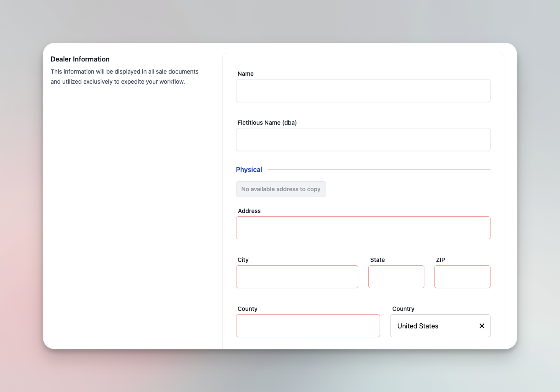Image resolution: width=560 pixels, height=392 pixels.
Task: Click the Address label
Action: click(x=249, y=210)
